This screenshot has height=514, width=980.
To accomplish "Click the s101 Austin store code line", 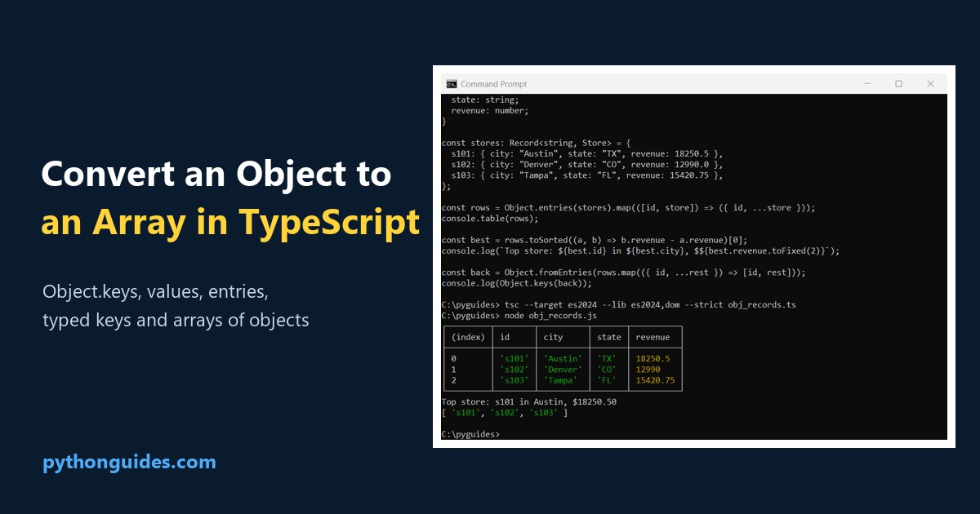I will 587,153.
